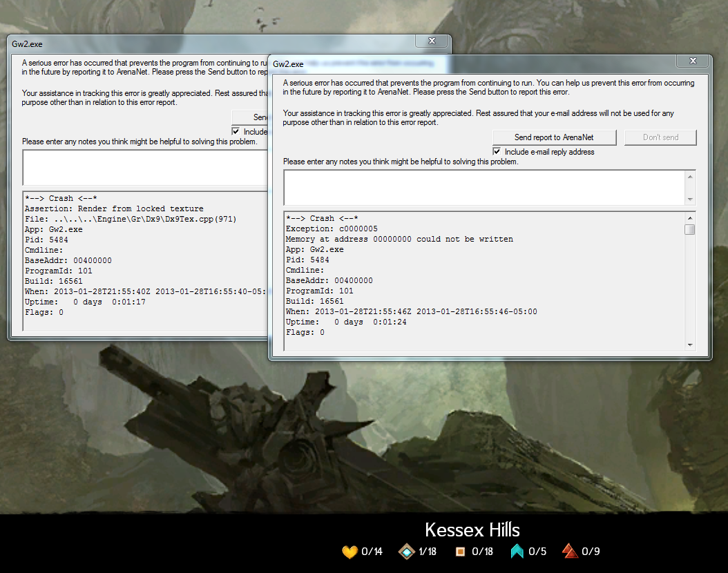Viewport: 728px width, 573px height.
Task: Toggle Include e-mail reply address in front dialog
Action: [497, 152]
